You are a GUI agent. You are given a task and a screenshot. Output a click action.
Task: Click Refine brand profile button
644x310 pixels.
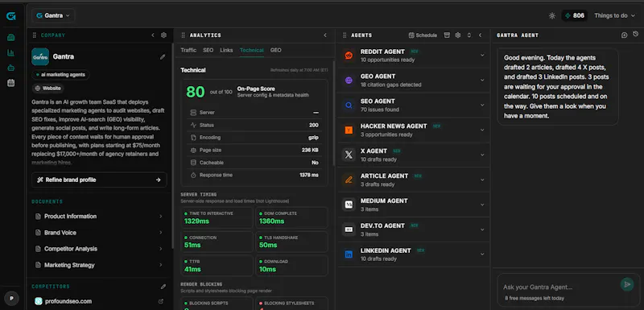pos(99,180)
